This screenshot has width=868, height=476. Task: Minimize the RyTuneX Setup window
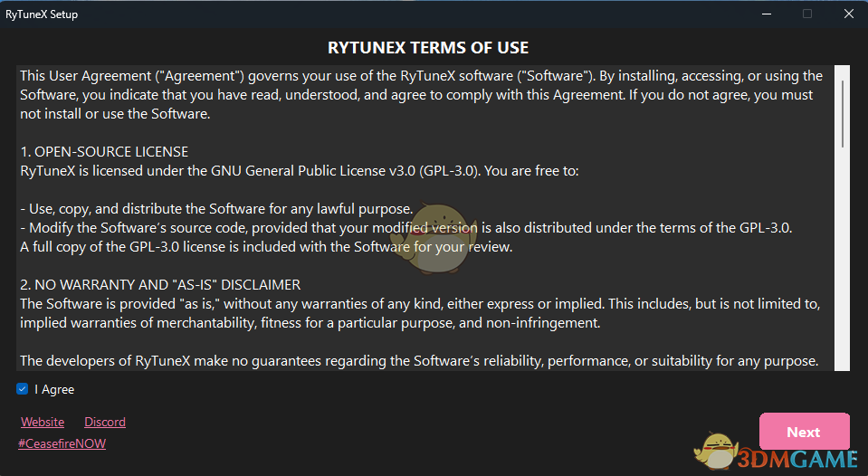[x=766, y=14]
